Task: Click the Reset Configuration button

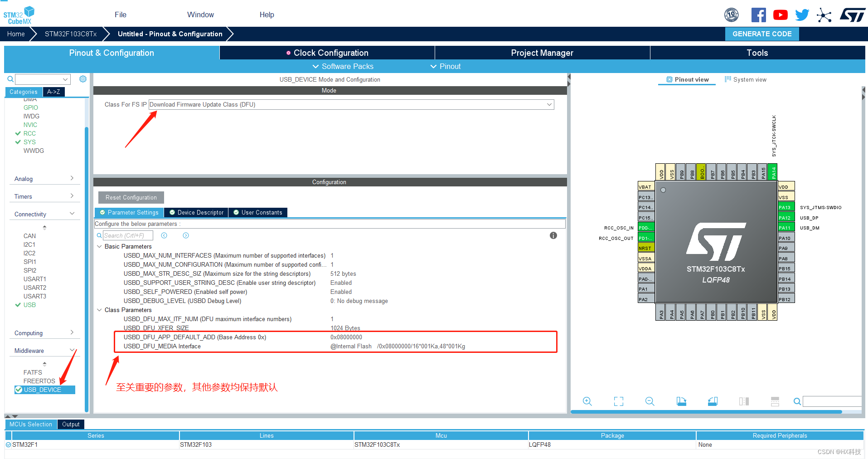Action: 131,197
